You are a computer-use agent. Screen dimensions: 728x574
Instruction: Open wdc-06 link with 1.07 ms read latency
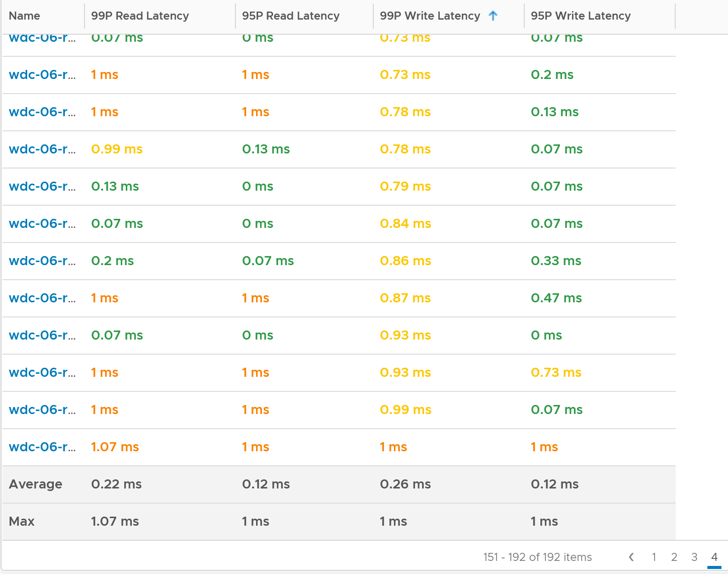pyautogui.click(x=42, y=447)
